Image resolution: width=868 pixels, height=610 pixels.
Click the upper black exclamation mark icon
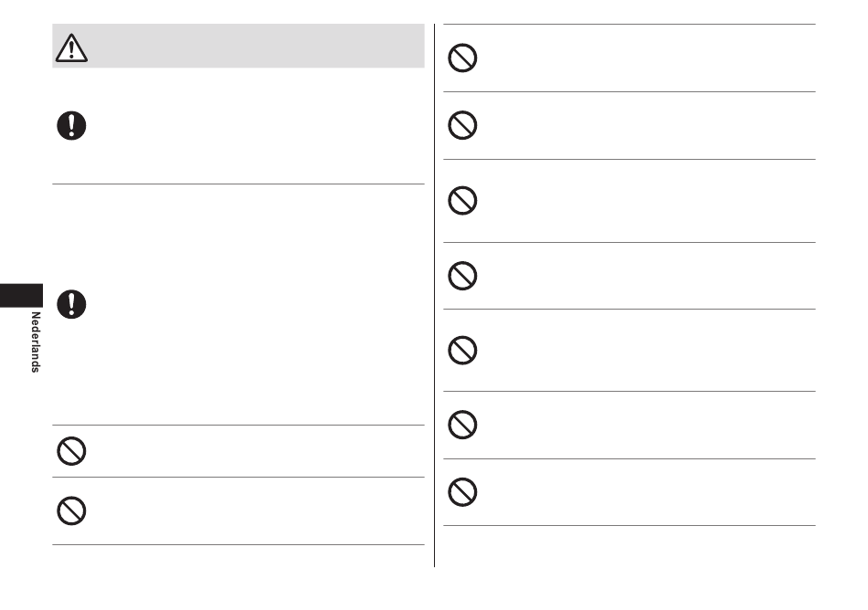coord(71,124)
